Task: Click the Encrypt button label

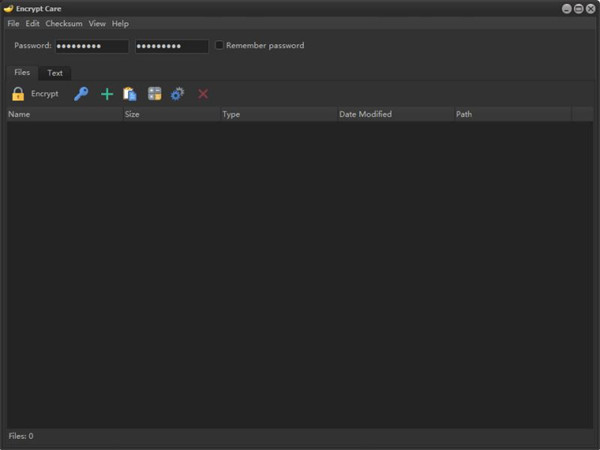Action: [45, 94]
